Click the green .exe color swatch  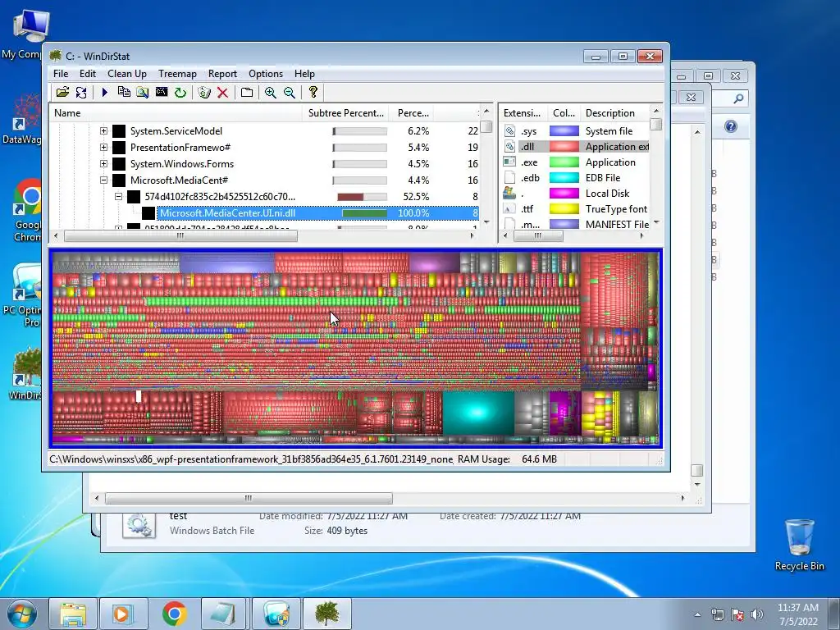click(x=564, y=162)
